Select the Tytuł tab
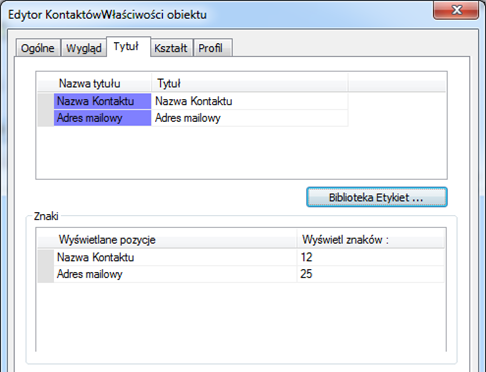 128,47
